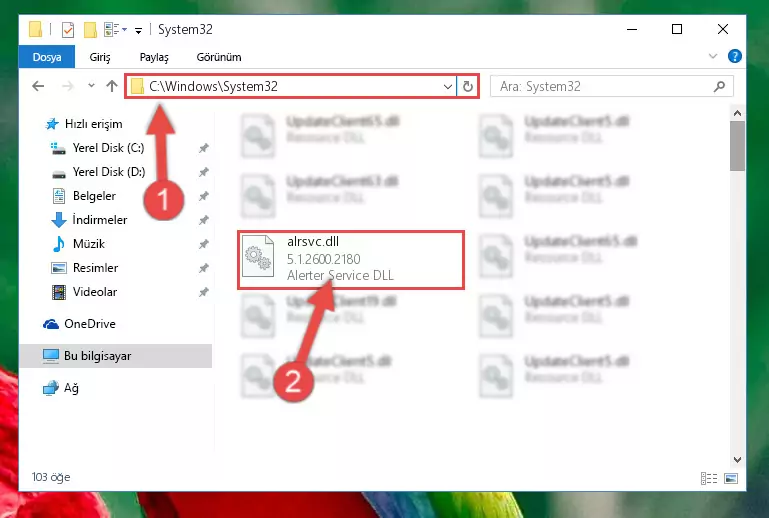Screen dimensions: 769x518
Task: Switch to the Giriş tab
Action: pos(100,57)
